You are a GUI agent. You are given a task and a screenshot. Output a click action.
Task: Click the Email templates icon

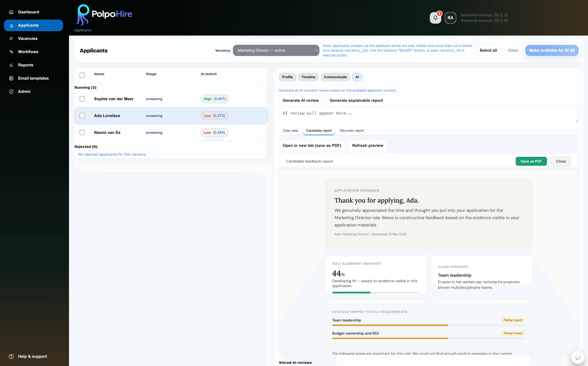[11, 78]
